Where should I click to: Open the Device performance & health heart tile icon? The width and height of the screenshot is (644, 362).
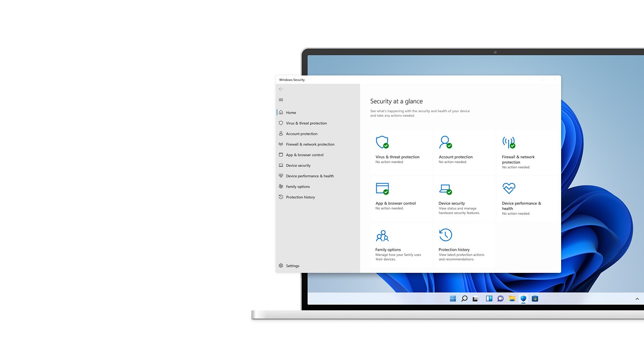509,188
